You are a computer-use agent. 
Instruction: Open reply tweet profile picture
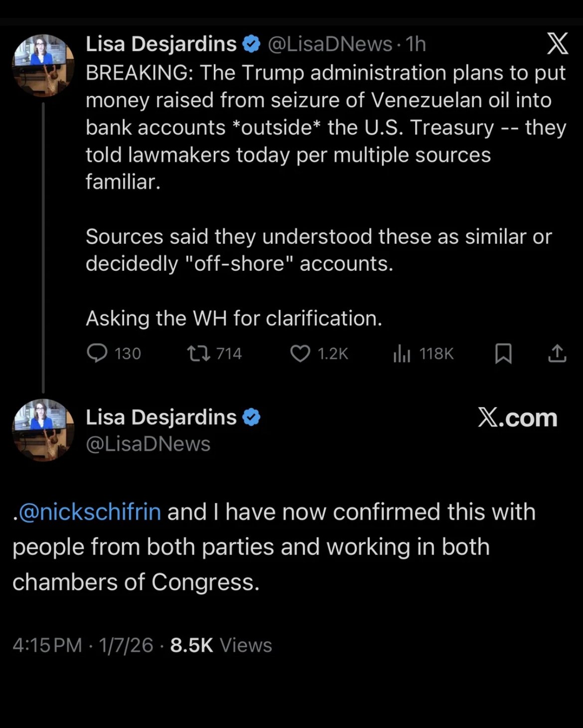(x=43, y=430)
